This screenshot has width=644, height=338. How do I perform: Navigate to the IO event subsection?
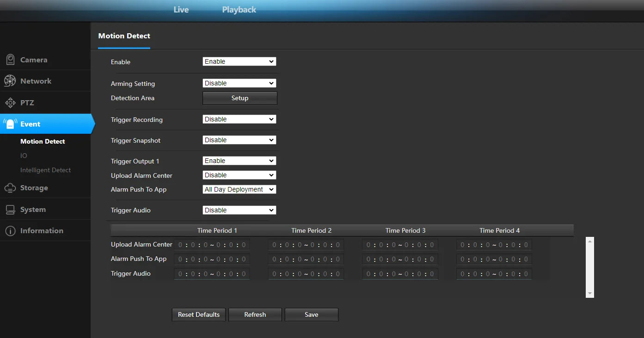pos(24,156)
